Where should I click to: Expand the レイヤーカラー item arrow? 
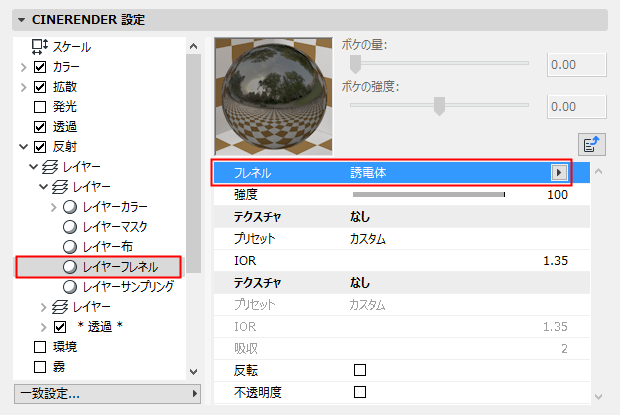[x=54, y=207]
